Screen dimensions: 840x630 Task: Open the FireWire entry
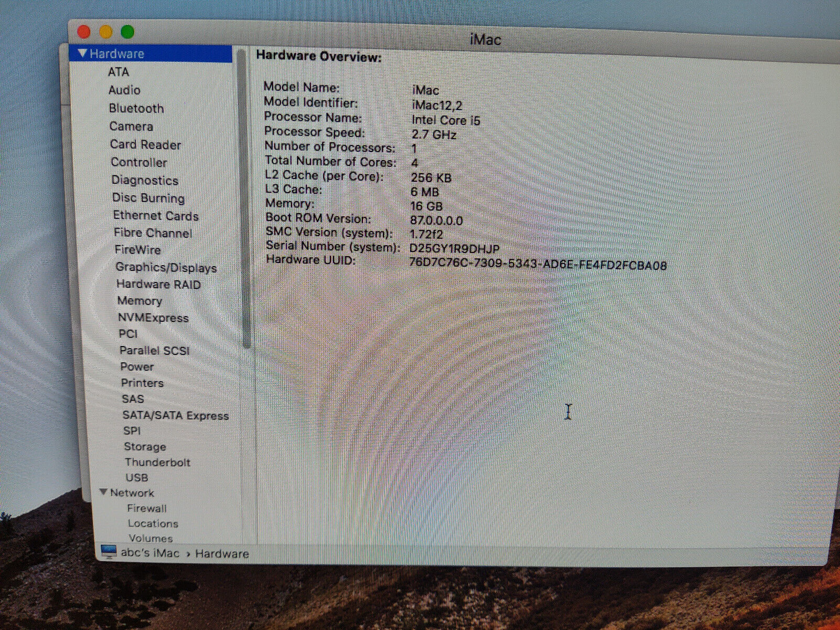(x=138, y=250)
